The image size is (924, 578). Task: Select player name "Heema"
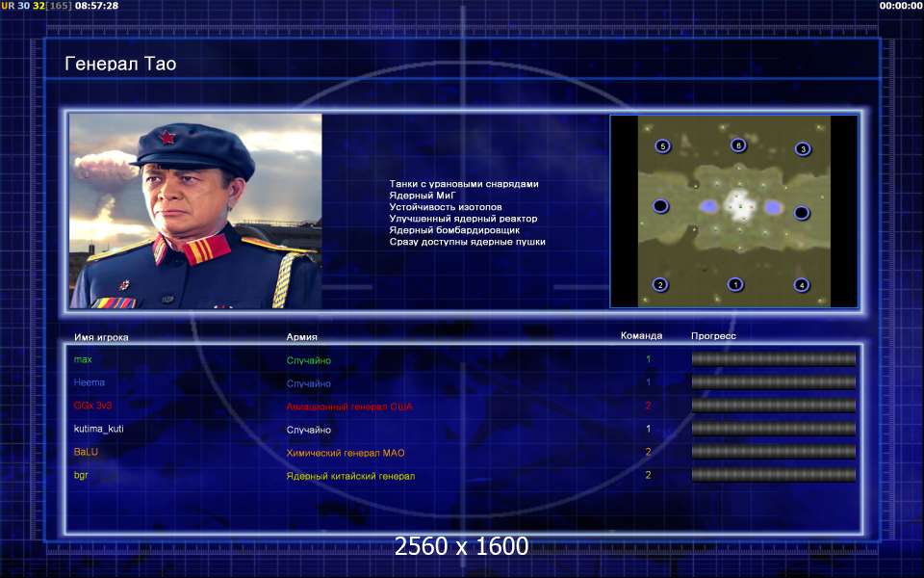90,382
